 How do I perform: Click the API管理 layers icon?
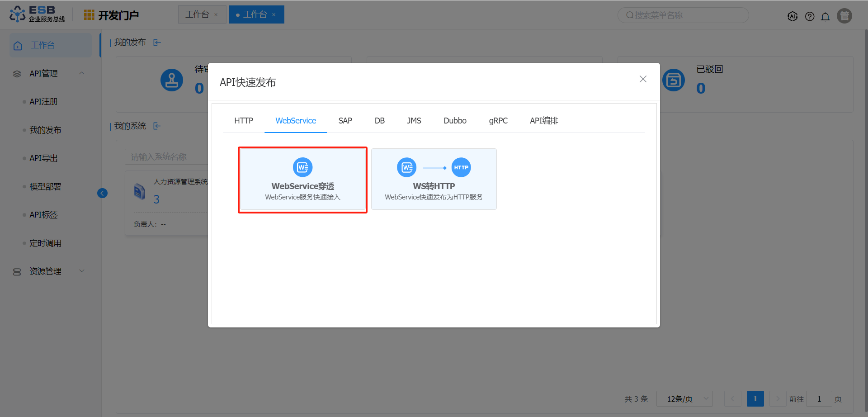coord(17,74)
